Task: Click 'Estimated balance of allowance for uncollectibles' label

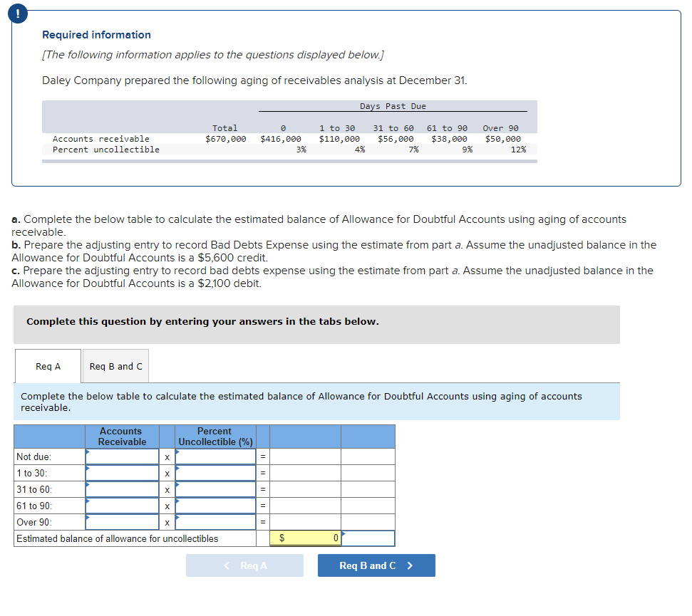Action: click(x=118, y=538)
